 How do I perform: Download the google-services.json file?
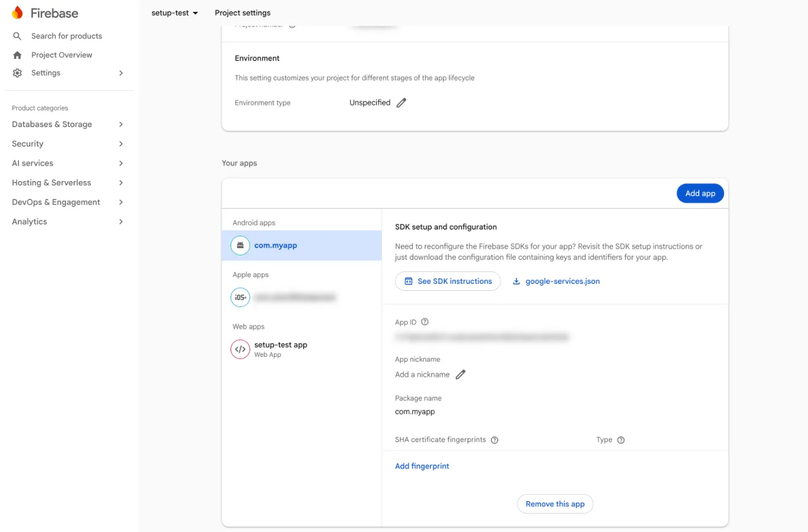click(x=556, y=281)
